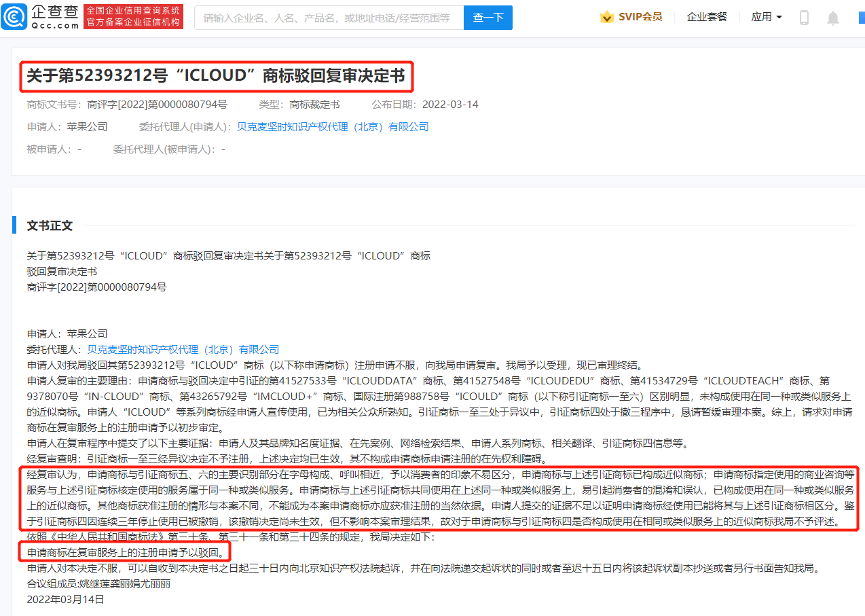
Task: Click document number 商评字[2022]第0000080794号 in header
Action: pos(158,105)
